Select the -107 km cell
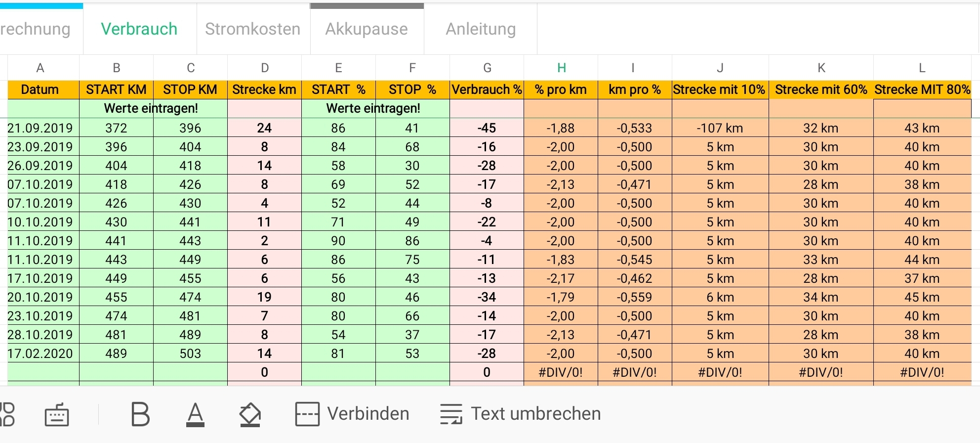This screenshot has width=980, height=443. (x=720, y=128)
